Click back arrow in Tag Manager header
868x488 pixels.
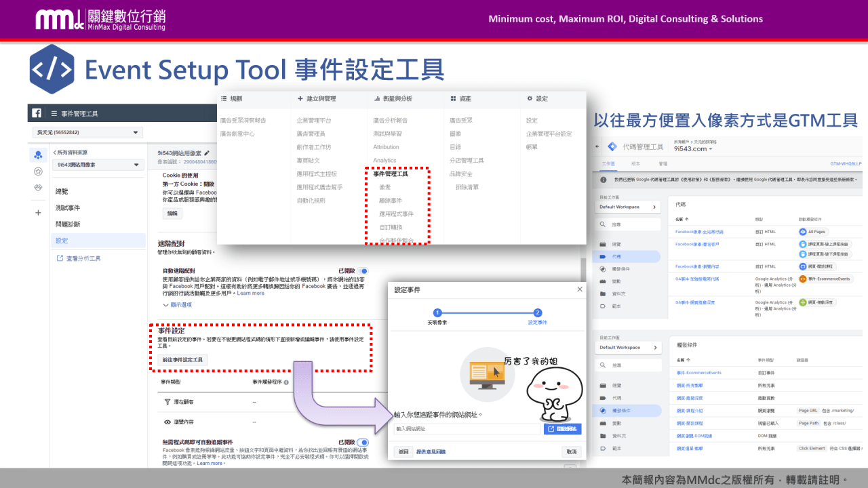(596, 146)
